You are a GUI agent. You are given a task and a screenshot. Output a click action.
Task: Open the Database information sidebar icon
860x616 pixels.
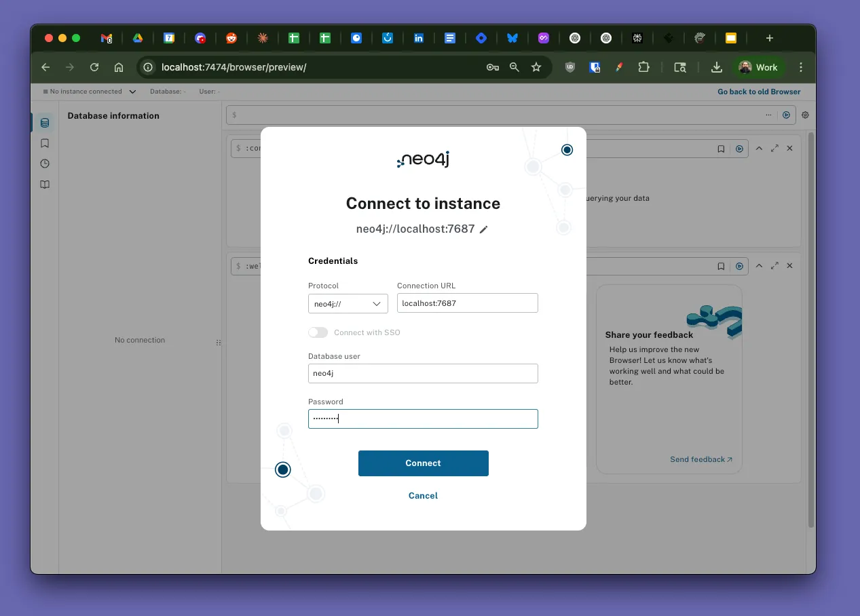(x=45, y=123)
